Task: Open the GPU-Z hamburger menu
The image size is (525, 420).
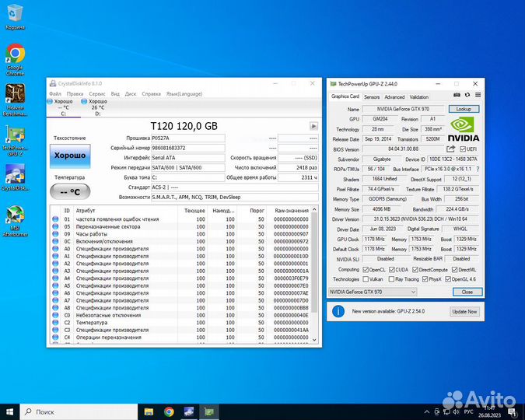Action: [478, 95]
